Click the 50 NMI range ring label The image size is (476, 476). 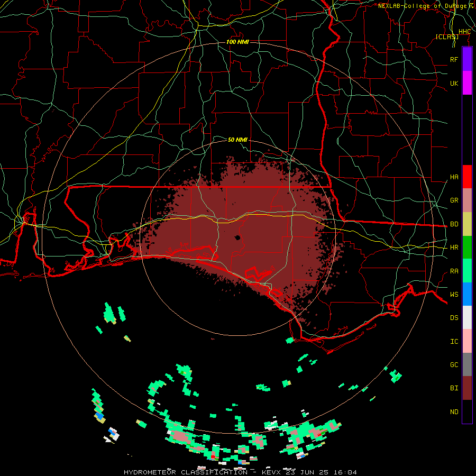click(237, 140)
